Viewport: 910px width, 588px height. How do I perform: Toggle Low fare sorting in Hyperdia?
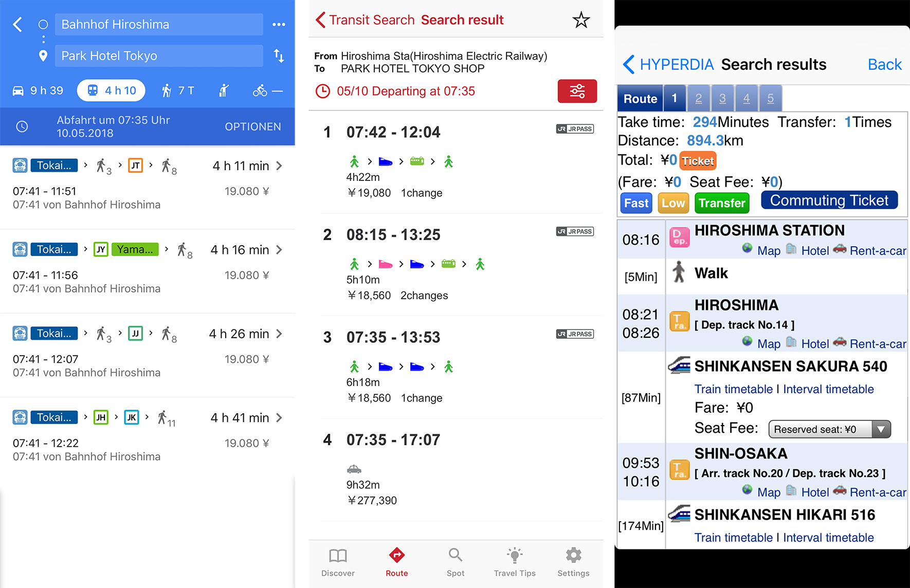coord(673,203)
